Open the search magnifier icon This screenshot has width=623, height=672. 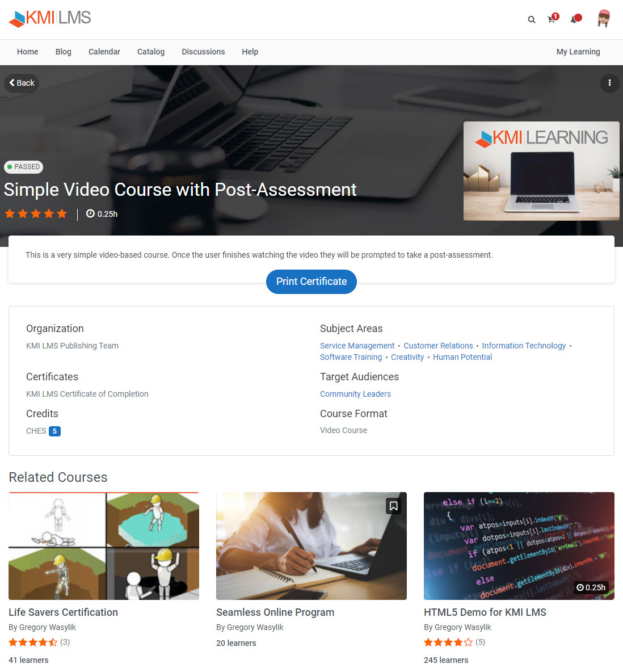click(531, 19)
